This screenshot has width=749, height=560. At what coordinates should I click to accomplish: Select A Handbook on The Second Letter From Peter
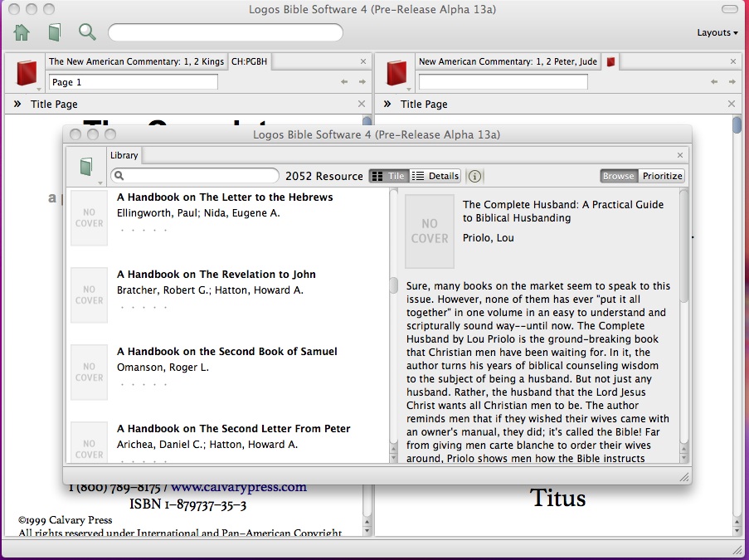coord(234,429)
